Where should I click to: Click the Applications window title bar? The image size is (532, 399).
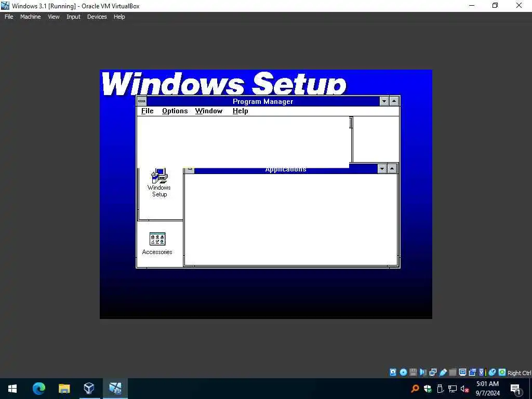(x=286, y=169)
